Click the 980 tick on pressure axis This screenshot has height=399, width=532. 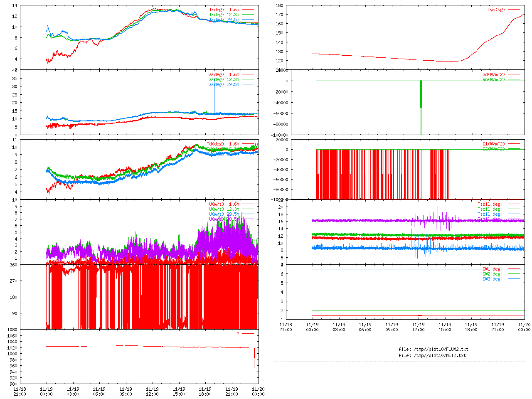point(14,360)
